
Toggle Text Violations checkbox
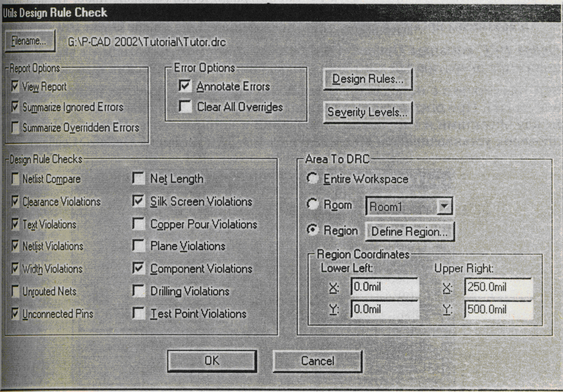coord(15,224)
